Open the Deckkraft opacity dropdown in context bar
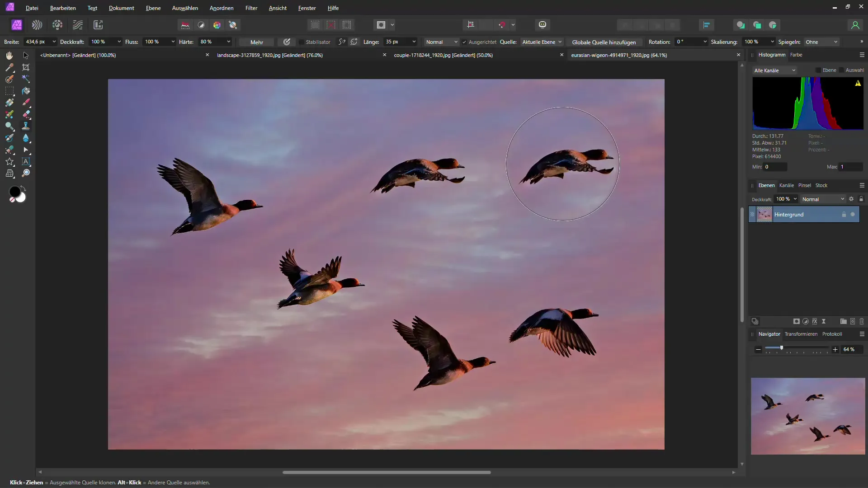The height and width of the screenshot is (488, 868). click(x=119, y=42)
